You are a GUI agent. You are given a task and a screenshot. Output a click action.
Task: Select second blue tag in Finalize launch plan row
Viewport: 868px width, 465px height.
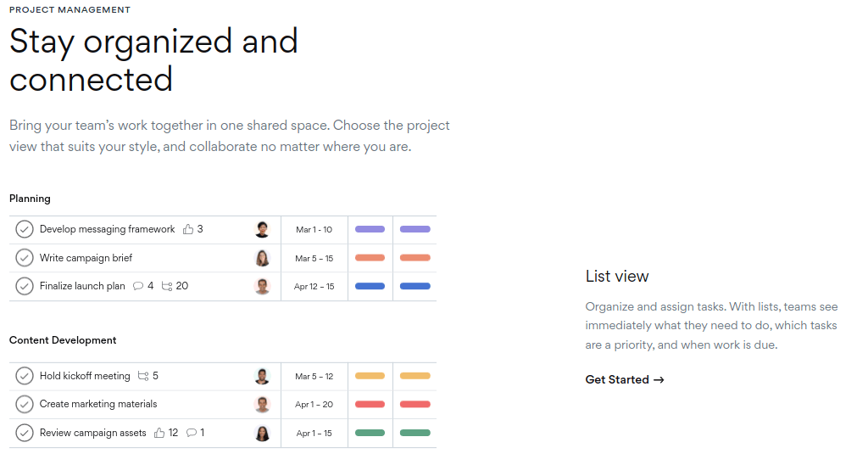(x=415, y=286)
